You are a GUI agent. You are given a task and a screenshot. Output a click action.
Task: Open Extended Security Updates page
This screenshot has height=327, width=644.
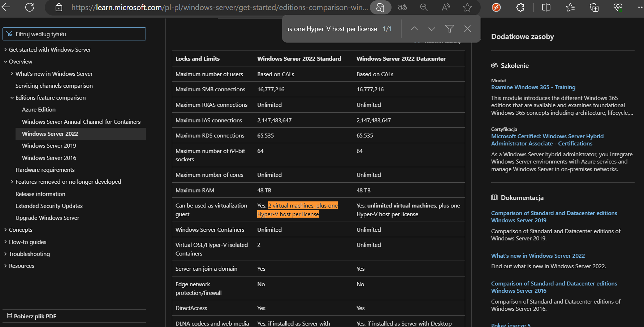(49, 206)
